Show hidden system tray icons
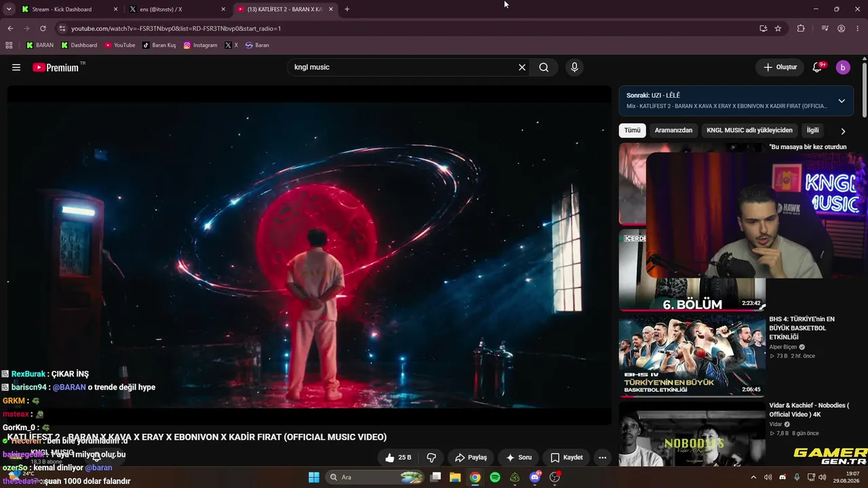Viewport: 868px width, 488px height. tap(753, 477)
